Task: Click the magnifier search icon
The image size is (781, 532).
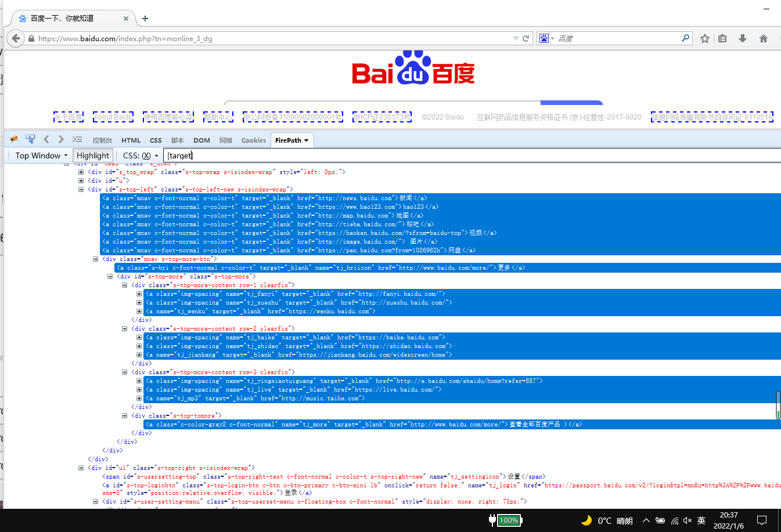Action: 686,38
